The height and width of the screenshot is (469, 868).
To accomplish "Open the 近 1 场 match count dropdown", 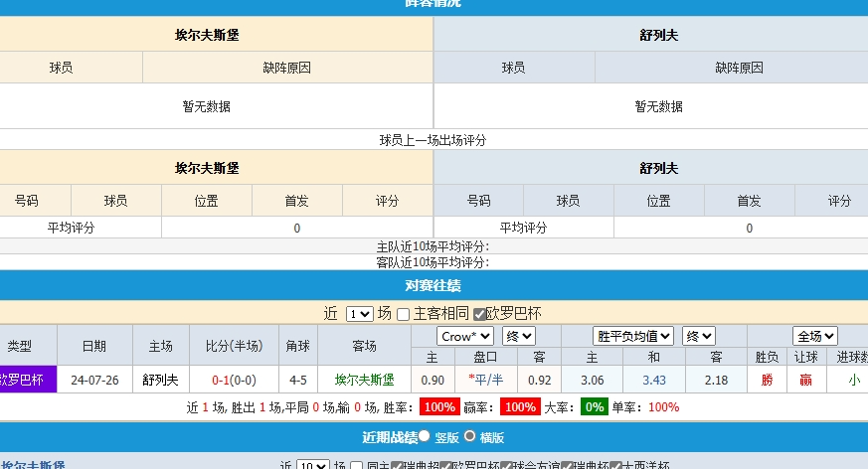I will coord(359,314).
